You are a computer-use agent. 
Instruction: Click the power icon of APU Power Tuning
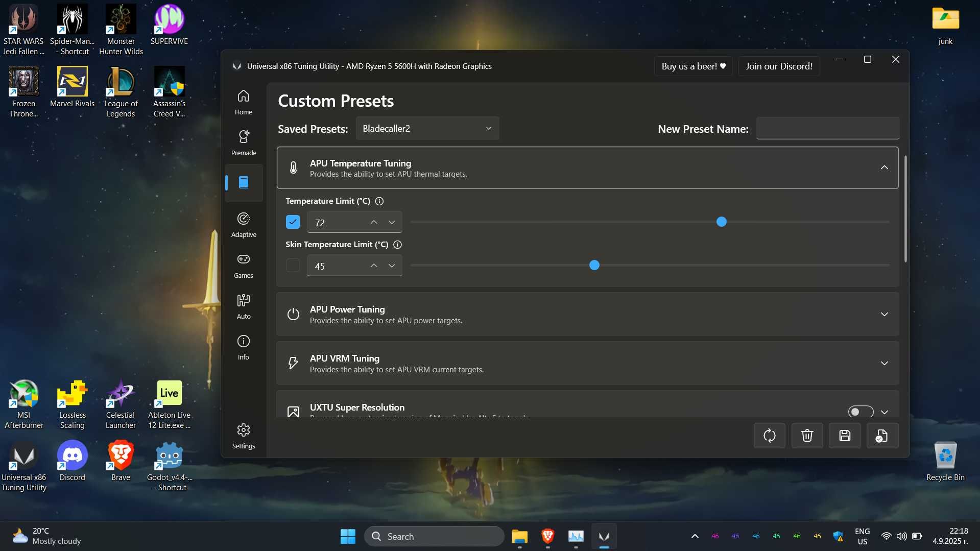pyautogui.click(x=293, y=314)
